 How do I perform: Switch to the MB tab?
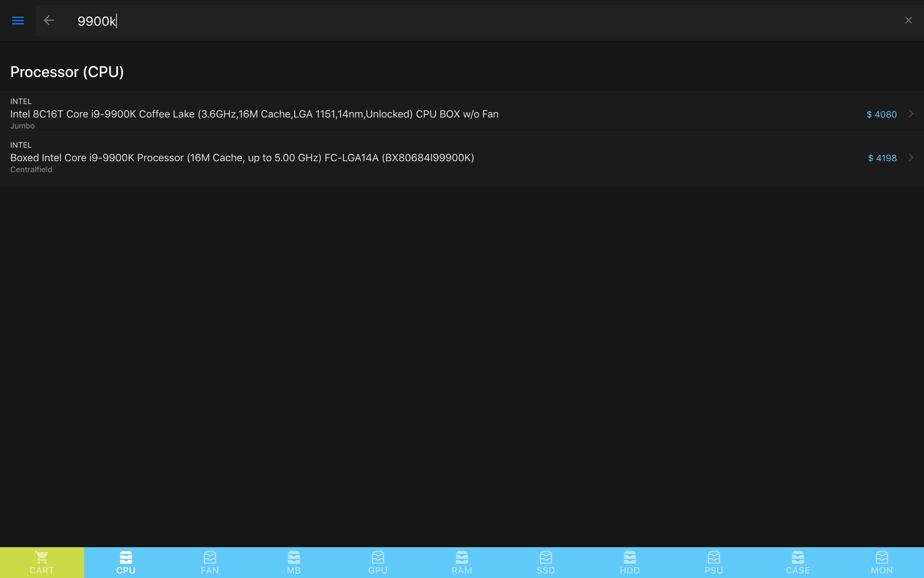(x=294, y=563)
